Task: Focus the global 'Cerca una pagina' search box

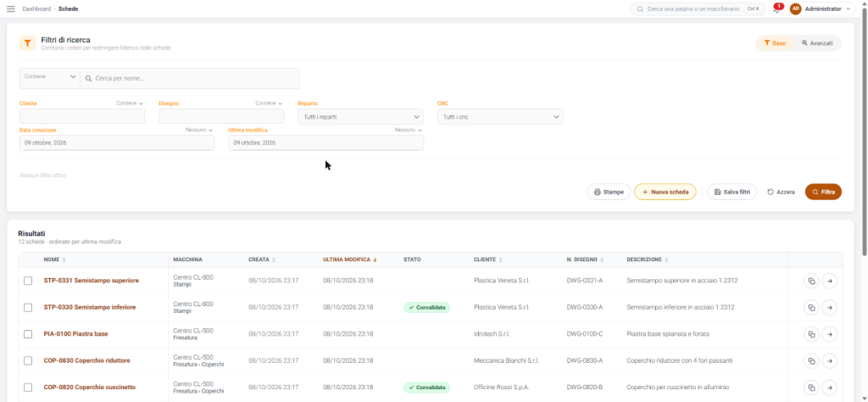Action: [698, 9]
